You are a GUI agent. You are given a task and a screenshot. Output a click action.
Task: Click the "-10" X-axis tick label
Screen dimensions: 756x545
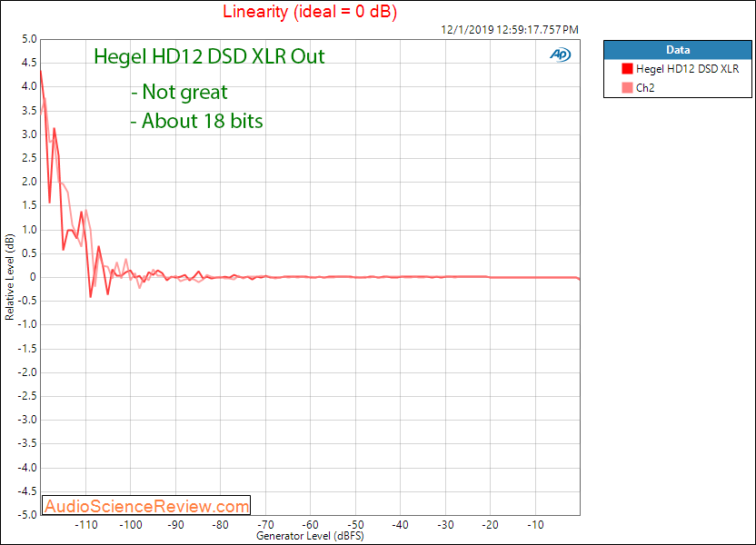[535, 525]
